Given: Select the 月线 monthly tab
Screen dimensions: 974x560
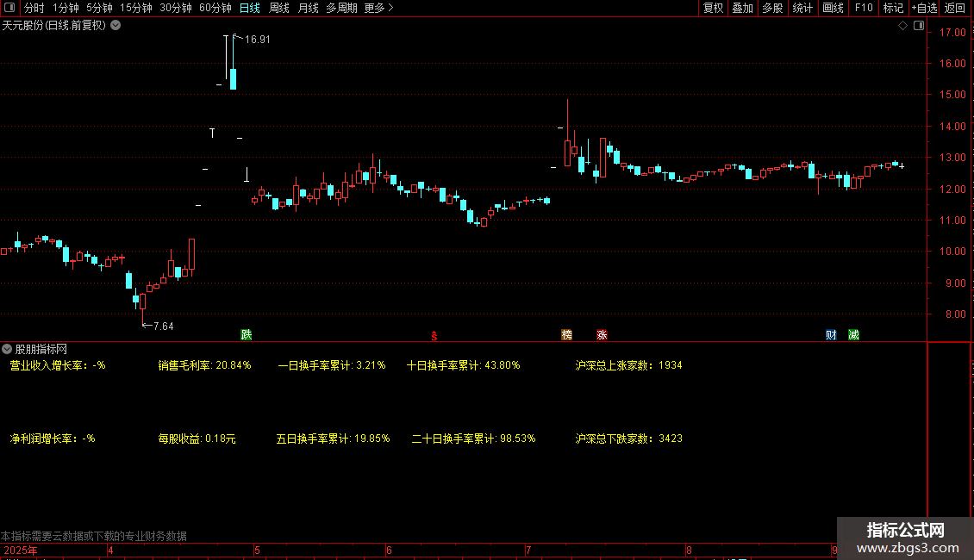Looking at the screenshot, I should (x=308, y=8).
